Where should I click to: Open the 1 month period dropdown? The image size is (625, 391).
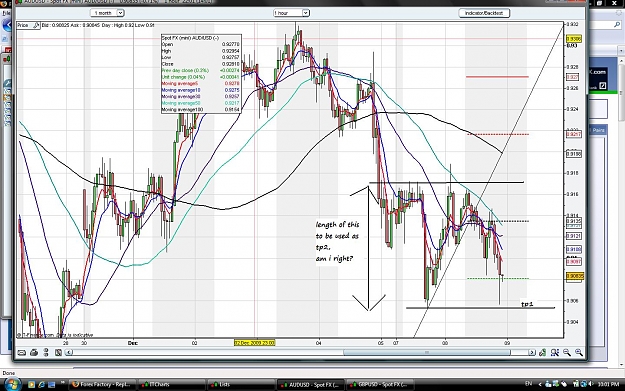tap(107, 13)
